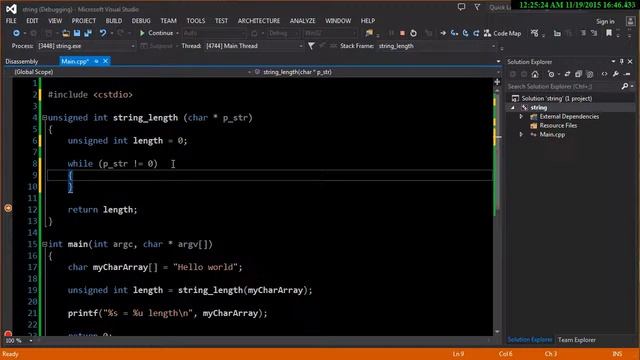Open the WINDOW menu
This screenshot has height=360, width=640.
338,21
